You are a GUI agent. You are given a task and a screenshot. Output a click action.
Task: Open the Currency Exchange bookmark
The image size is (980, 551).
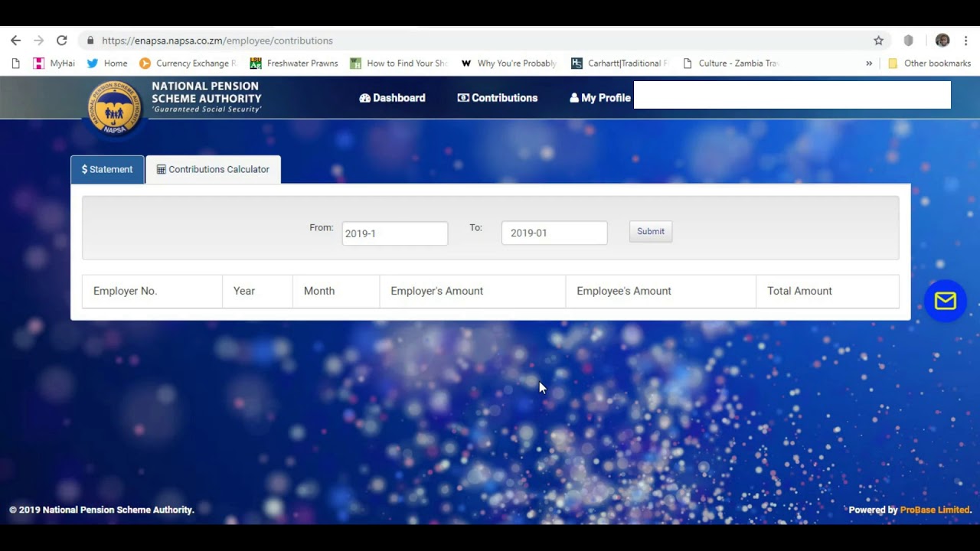point(188,64)
